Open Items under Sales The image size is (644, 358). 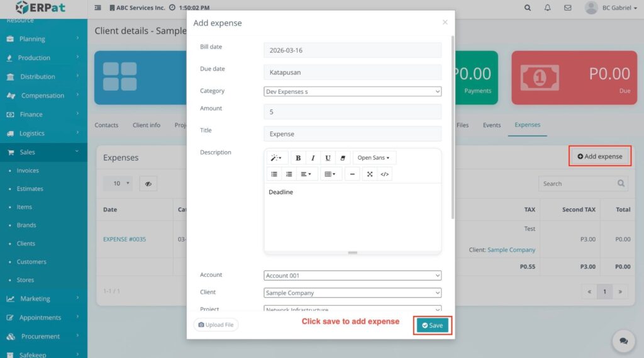coord(25,207)
